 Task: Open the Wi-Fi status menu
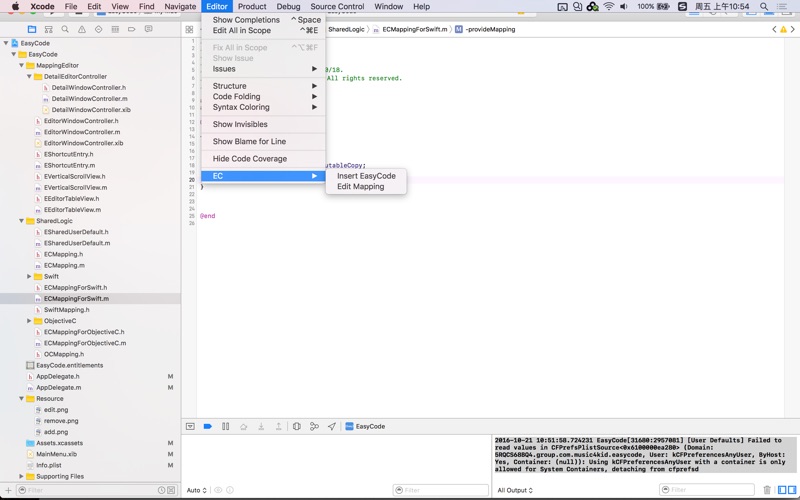pos(609,7)
